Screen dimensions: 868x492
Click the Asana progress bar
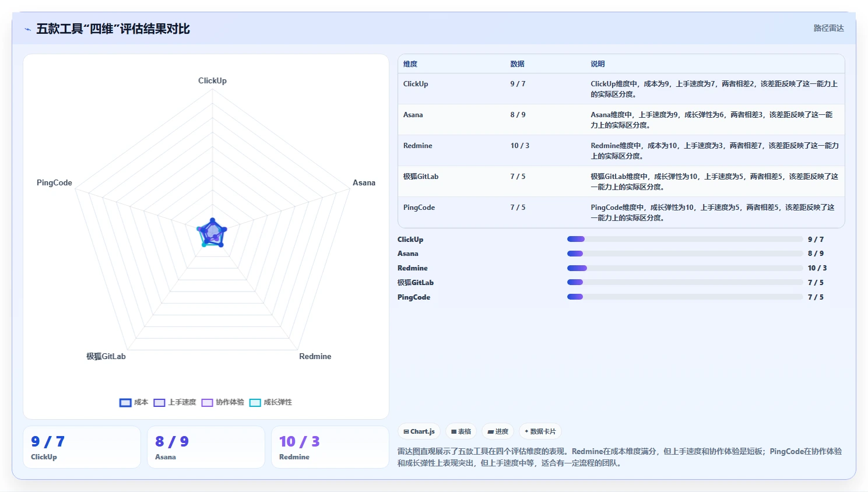point(685,254)
